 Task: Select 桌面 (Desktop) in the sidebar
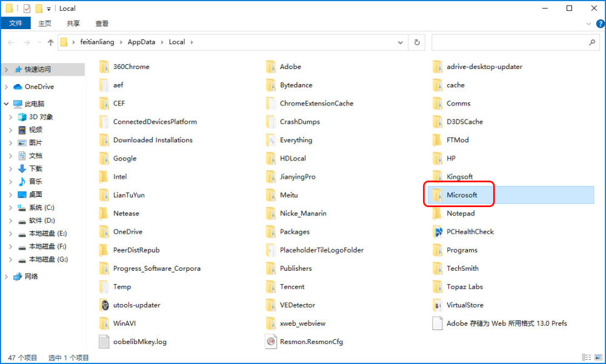(36, 194)
